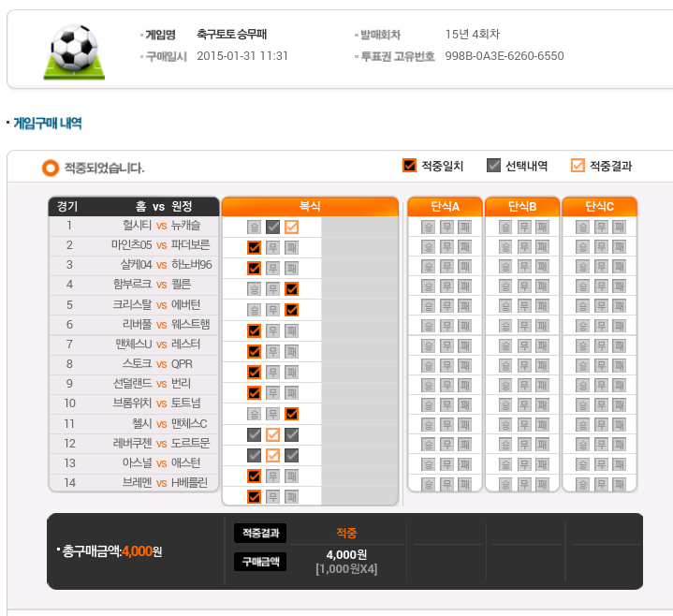Click the 적중일치 legend checkbox icon
Screen dimensions: 673x616
tap(409, 166)
